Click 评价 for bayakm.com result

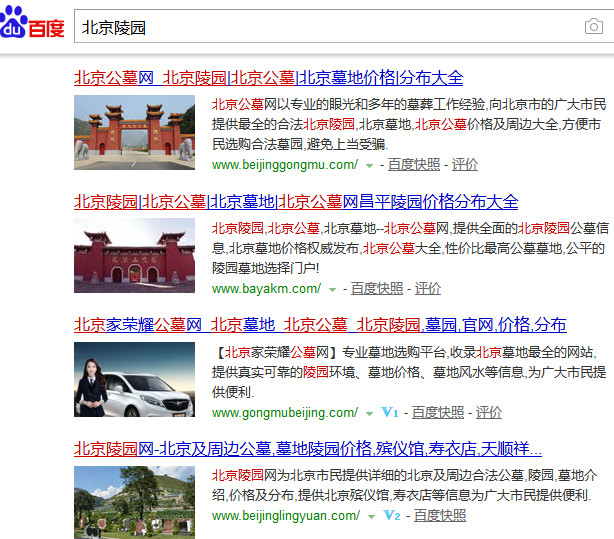[428, 289]
